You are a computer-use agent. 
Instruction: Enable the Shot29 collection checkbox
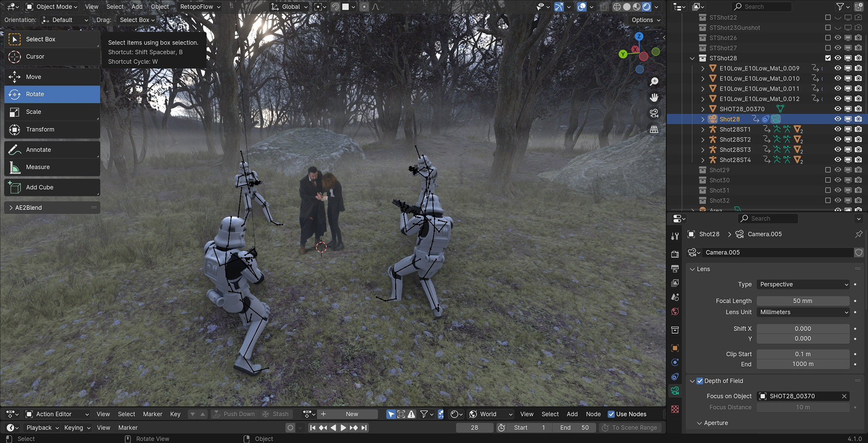click(x=828, y=170)
